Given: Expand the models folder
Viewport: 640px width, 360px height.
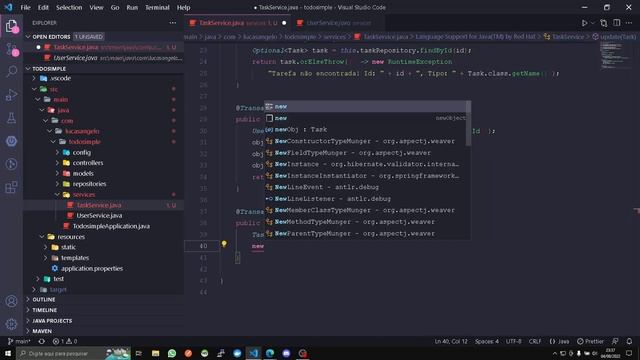Looking at the screenshot, I should pyautogui.click(x=58, y=173).
